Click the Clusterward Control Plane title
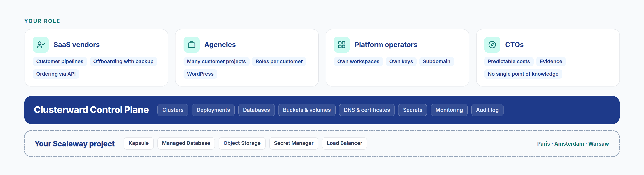 click(x=91, y=110)
